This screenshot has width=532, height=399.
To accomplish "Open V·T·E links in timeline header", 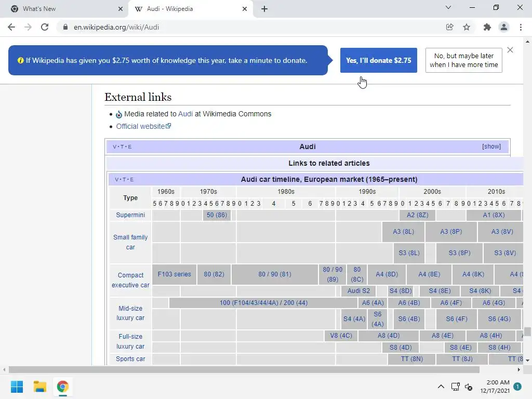I will click(125, 179).
